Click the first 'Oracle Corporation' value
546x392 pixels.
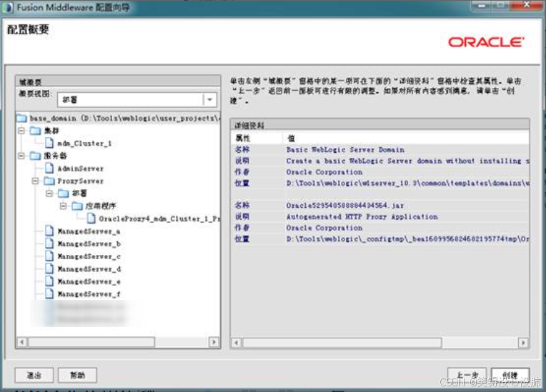(x=324, y=172)
